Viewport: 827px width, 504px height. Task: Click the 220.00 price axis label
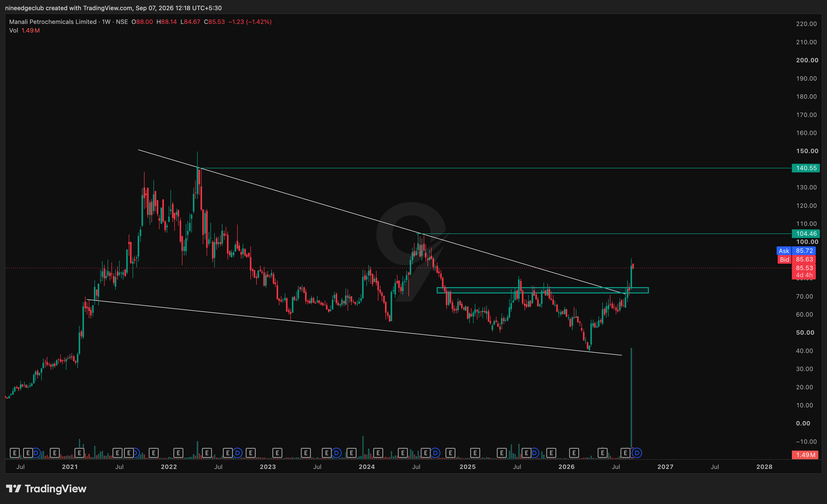click(806, 24)
